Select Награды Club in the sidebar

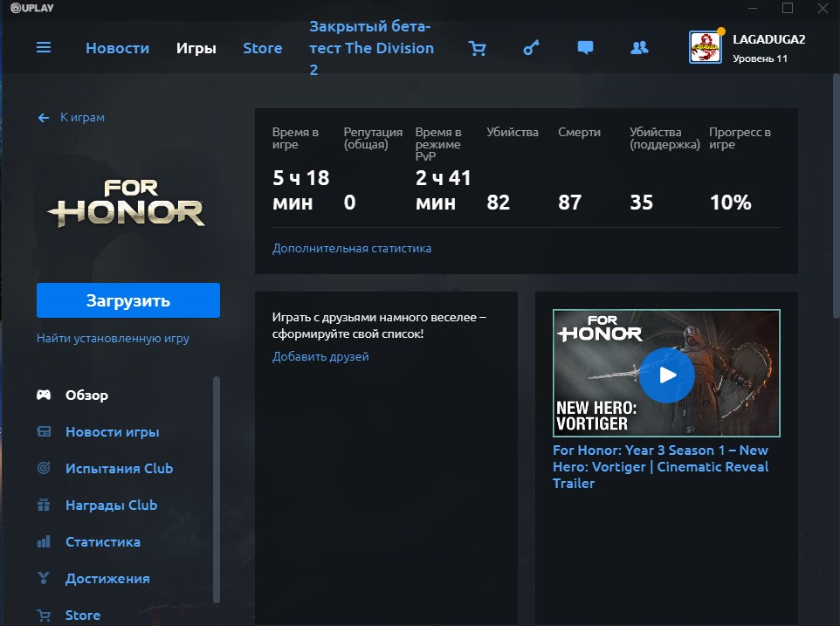point(112,505)
